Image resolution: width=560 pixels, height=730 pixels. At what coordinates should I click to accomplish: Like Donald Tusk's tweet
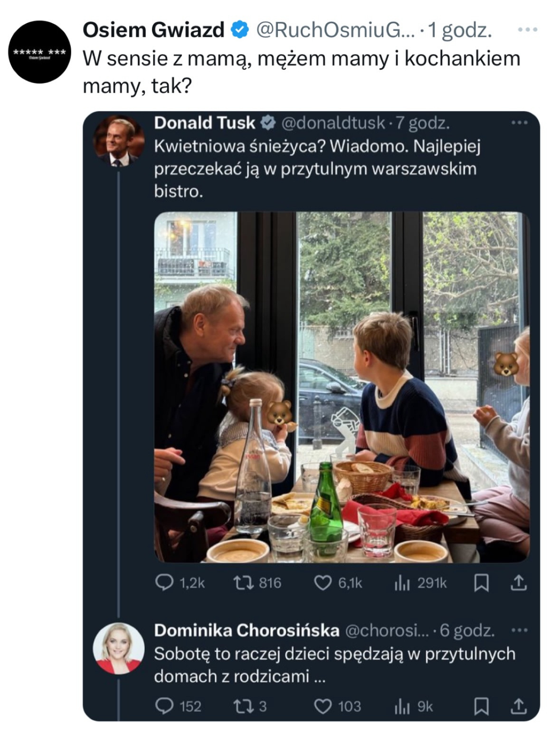click(323, 583)
